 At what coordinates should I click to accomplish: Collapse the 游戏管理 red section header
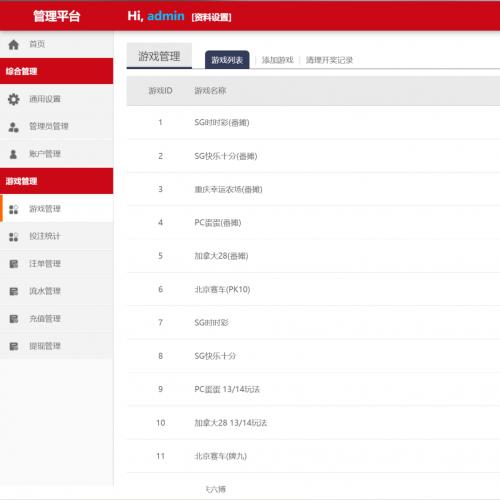(57, 181)
